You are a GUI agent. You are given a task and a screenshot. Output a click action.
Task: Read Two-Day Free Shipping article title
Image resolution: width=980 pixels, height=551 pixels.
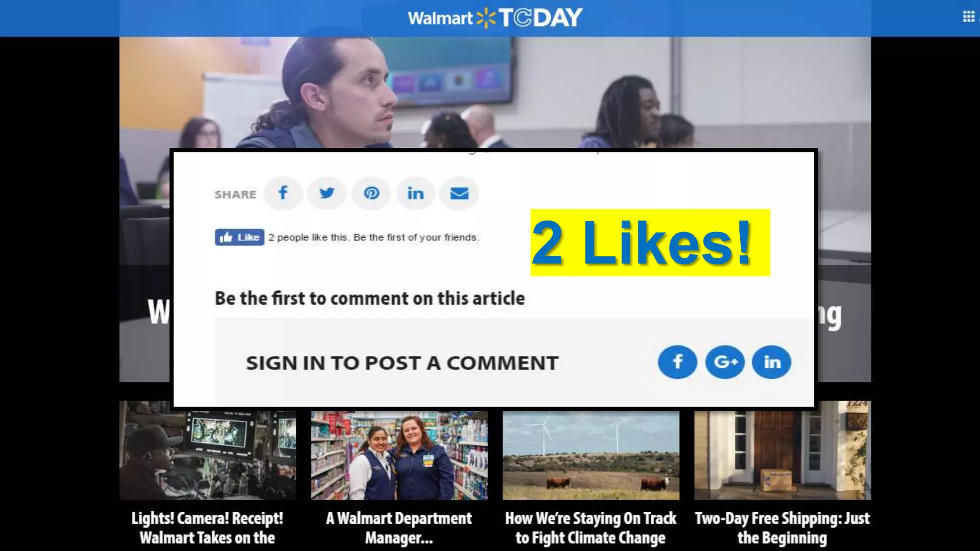pyautogui.click(x=782, y=528)
